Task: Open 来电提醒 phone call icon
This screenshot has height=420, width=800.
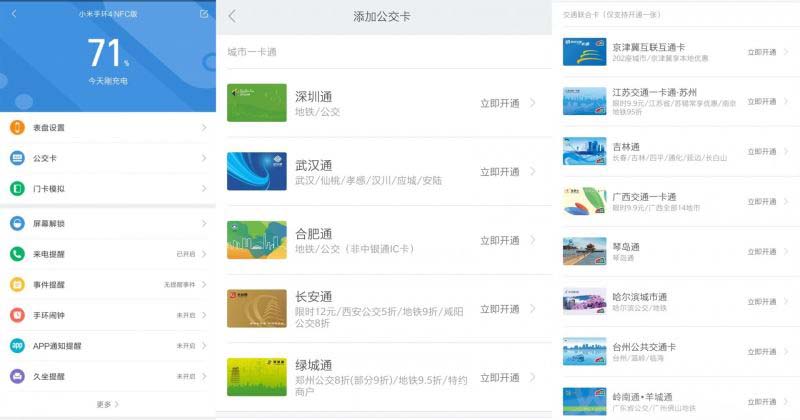Action: (x=17, y=254)
